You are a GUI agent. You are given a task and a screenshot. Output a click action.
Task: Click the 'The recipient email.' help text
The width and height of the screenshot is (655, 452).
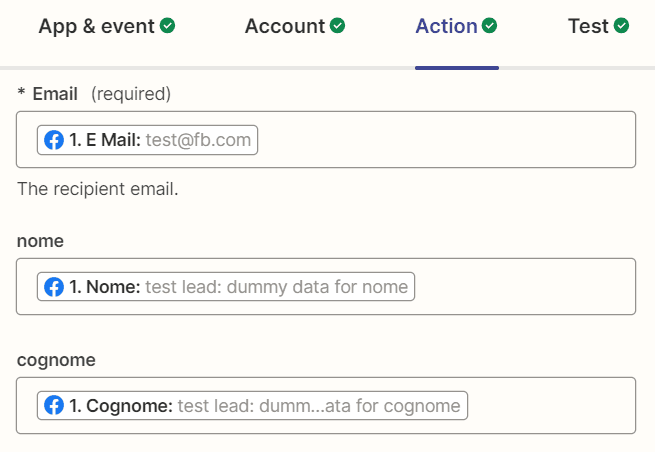[98, 189]
